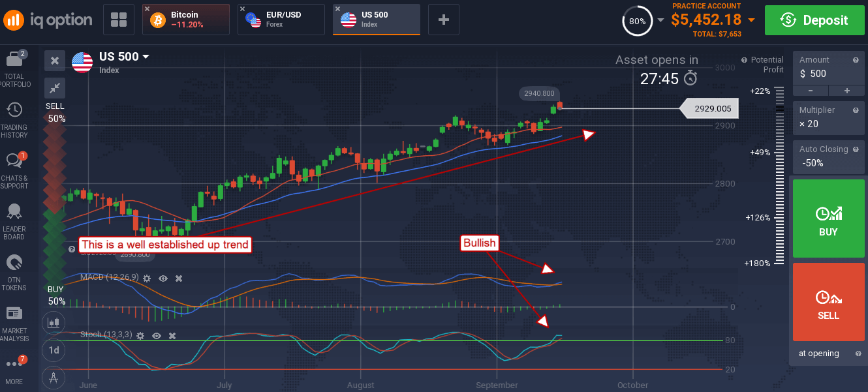The height and width of the screenshot is (392, 868).
Task: Click the asset-opens stopwatch icon
Action: (690, 79)
